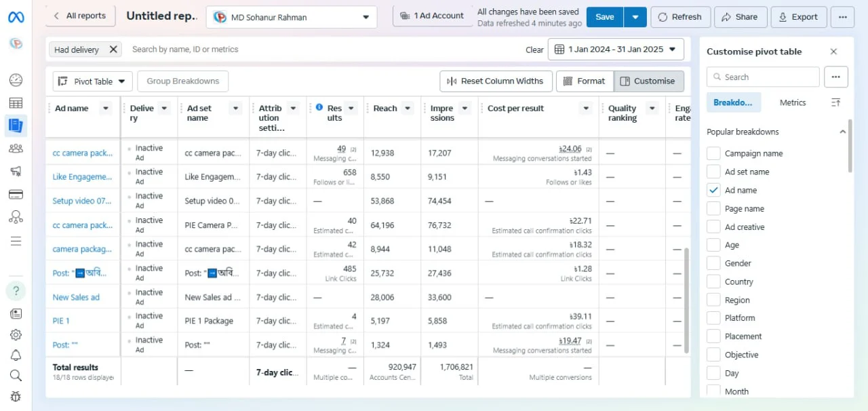This screenshot has height=411, width=868.
Task: Open the Pivot Table view dropdown
Action: [92, 81]
